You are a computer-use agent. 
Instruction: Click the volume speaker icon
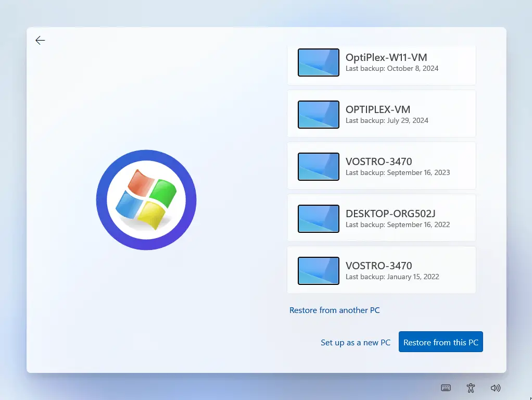click(496, 388)
